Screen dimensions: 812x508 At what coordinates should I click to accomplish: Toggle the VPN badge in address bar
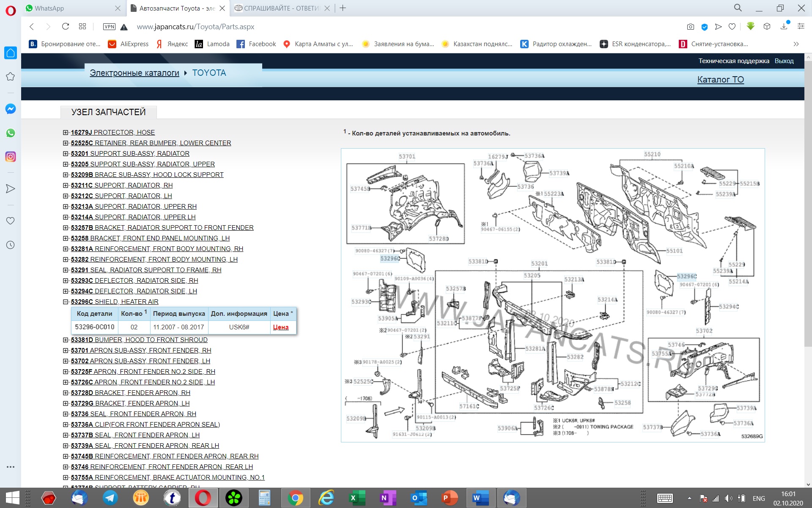109,27
